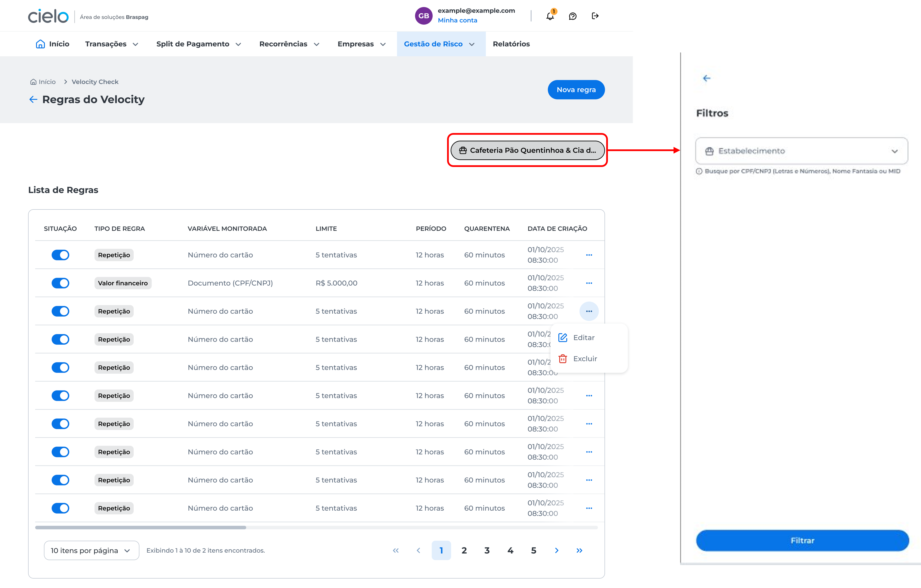The width and height of the screenshot is (921, 588).
Task: Click the back arrow in the Filtros panel
Action: tap(706, 78)
